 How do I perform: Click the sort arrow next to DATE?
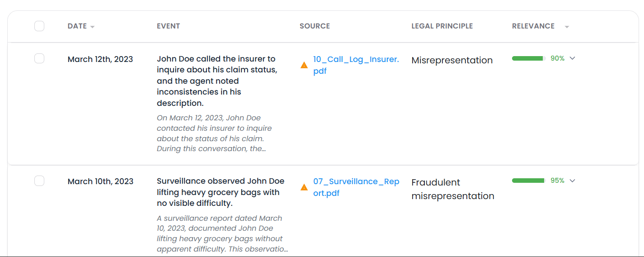tap(92, 27)
